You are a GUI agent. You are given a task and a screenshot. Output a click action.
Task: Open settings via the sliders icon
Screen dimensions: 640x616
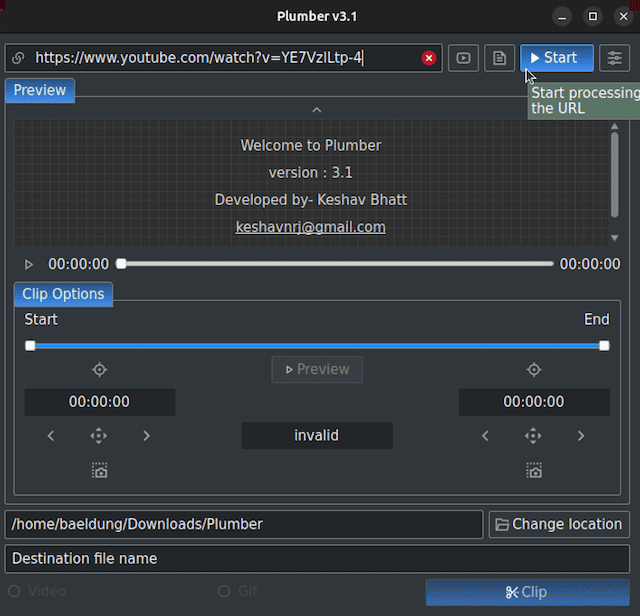[x=614, y=58]
